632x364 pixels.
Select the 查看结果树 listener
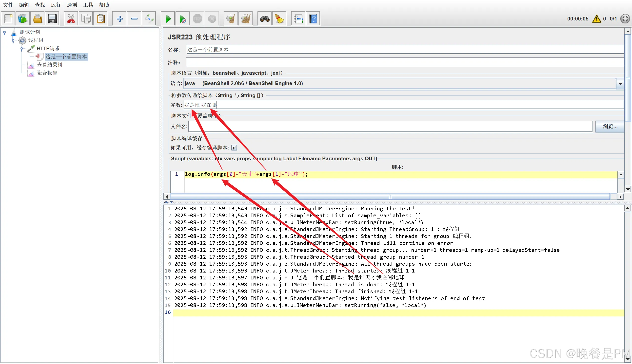click(x=50, y=65)
